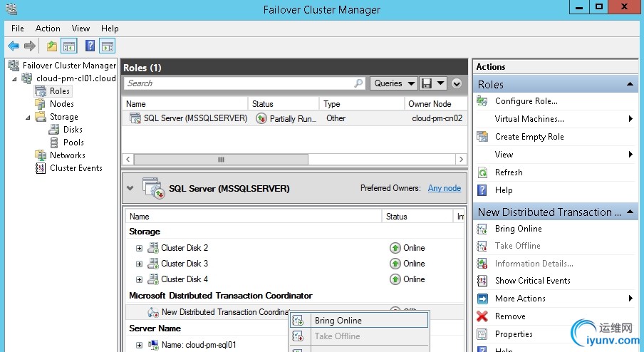Screen dimensions: 644x352
Task: Click the round expand chevron beside search bar
Action: (457, 84)
